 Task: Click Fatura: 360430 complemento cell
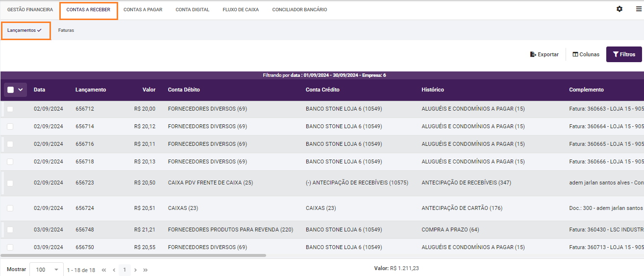coord(606,230)
